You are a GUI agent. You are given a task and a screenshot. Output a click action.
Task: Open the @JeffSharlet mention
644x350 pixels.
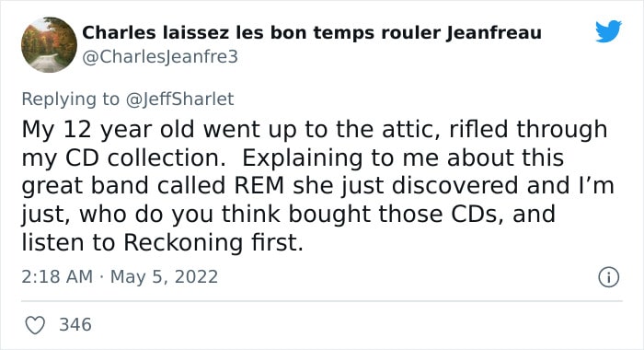tap(180, 99)
